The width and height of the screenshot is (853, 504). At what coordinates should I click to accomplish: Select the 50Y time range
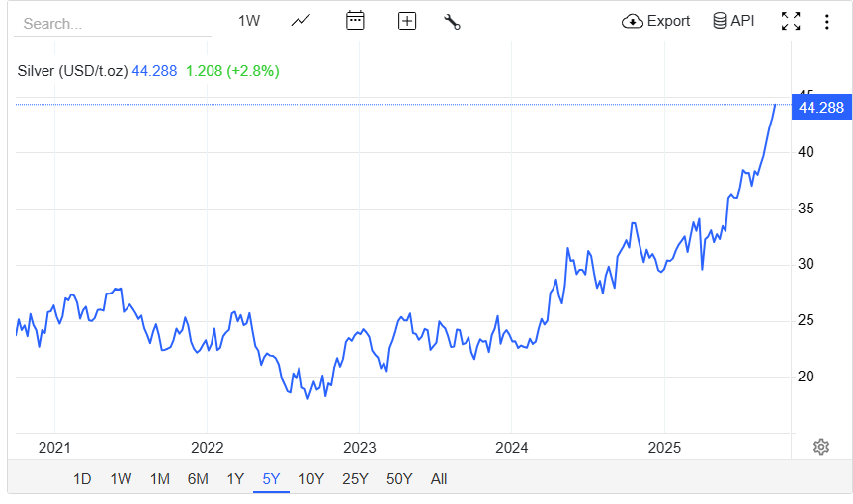point(399,479)
